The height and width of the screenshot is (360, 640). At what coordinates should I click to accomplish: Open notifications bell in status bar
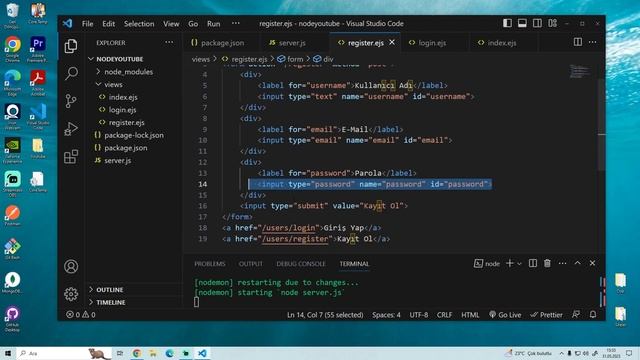[x=593, y=314]
